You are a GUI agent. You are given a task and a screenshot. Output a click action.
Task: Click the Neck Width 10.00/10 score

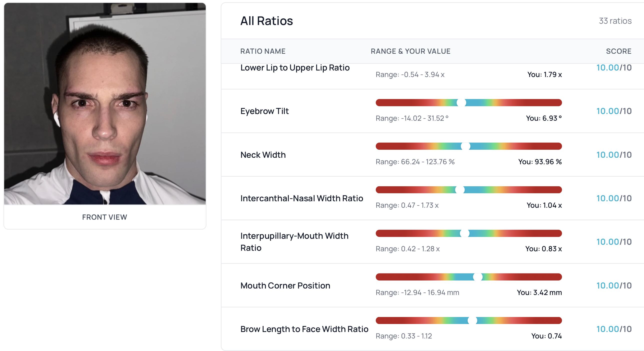[614, 155]
